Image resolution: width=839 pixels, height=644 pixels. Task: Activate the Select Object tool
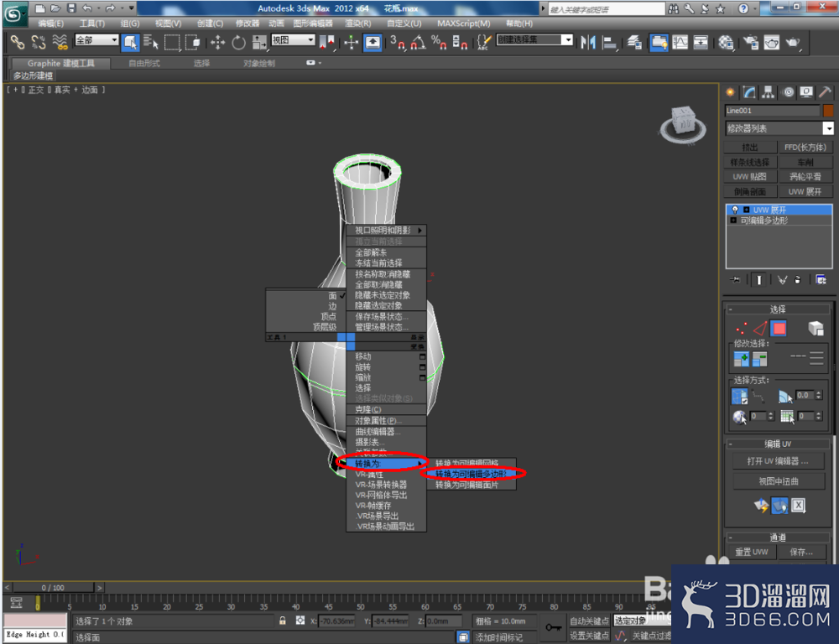coord(130,42)
